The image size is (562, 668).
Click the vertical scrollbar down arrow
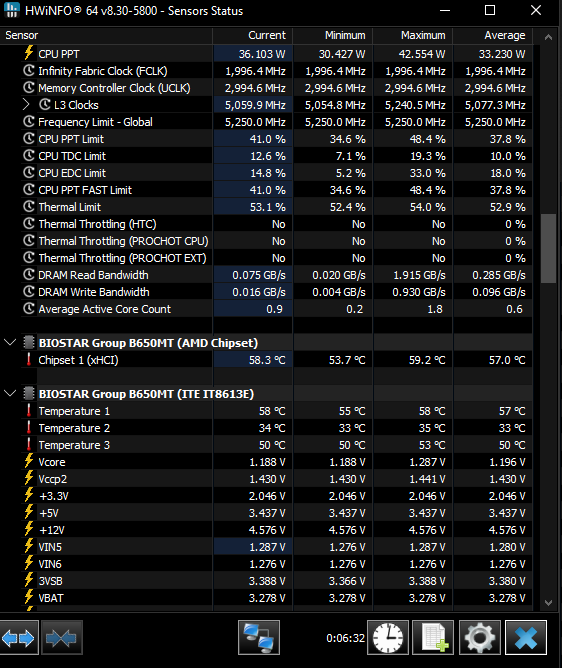(548, 602)
